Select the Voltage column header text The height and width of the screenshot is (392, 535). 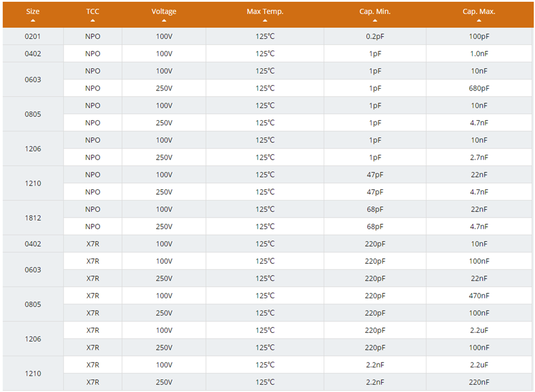click(x=164, y=11)
